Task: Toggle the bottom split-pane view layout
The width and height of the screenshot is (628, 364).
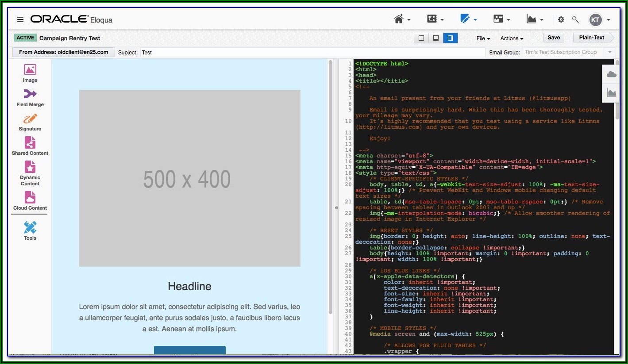Action: pyautogui.click(x=436, y=38)
